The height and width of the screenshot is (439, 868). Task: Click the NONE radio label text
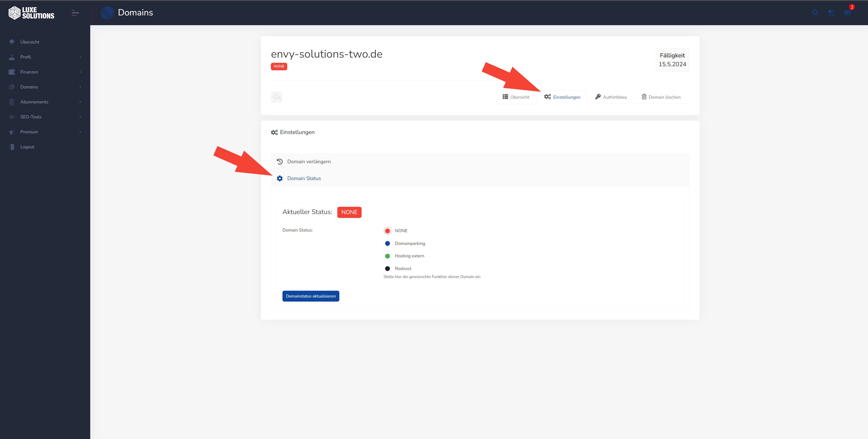point(401,231)
